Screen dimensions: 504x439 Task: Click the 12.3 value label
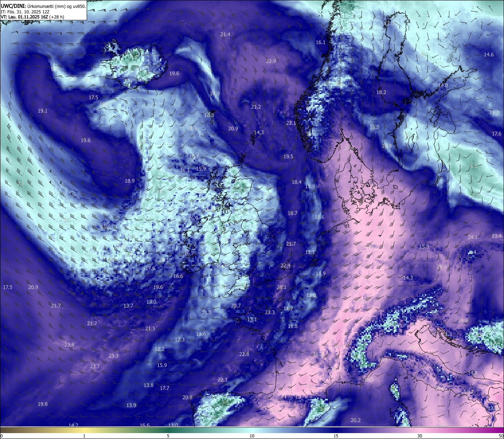point(180,340)
